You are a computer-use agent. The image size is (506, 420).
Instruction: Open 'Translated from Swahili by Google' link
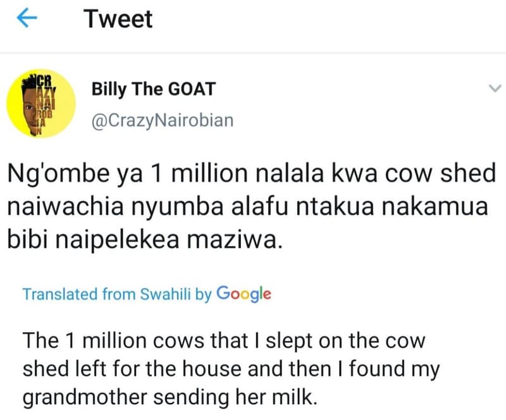(x=145, y=294)
